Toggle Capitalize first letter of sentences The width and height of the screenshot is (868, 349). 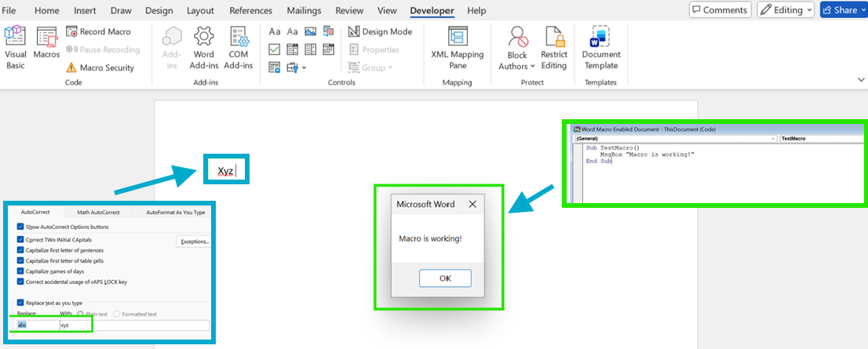[20, 250]
